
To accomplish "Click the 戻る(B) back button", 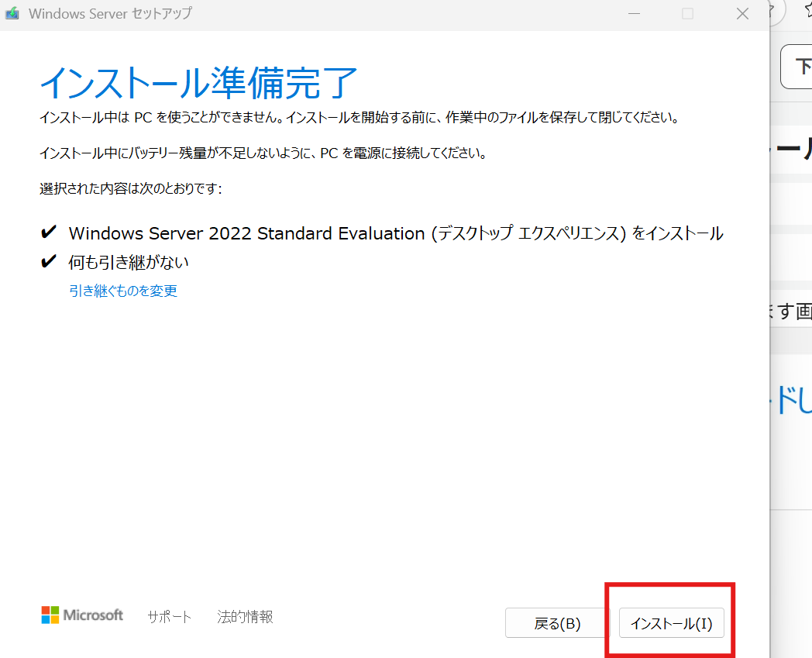I will (x=556, y=623).
